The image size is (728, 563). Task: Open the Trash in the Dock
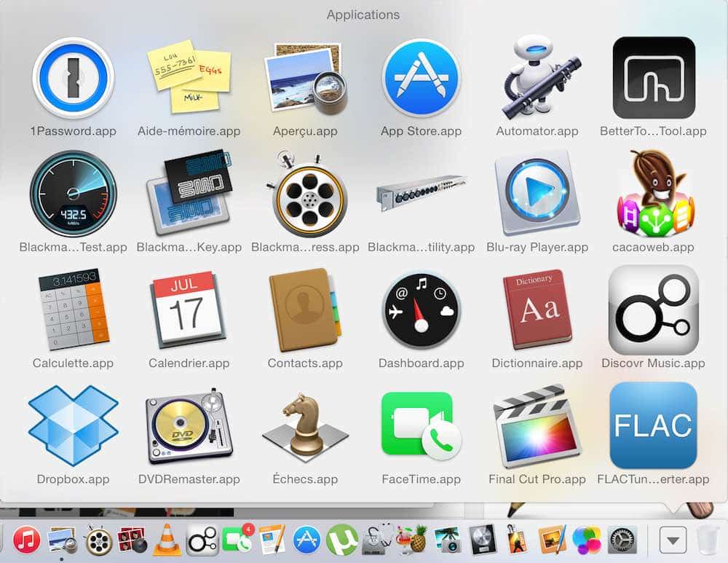click(708, 540)
